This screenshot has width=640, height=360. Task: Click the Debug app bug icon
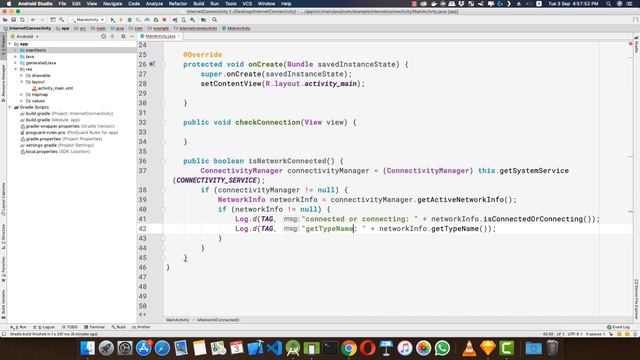(130, 20)
